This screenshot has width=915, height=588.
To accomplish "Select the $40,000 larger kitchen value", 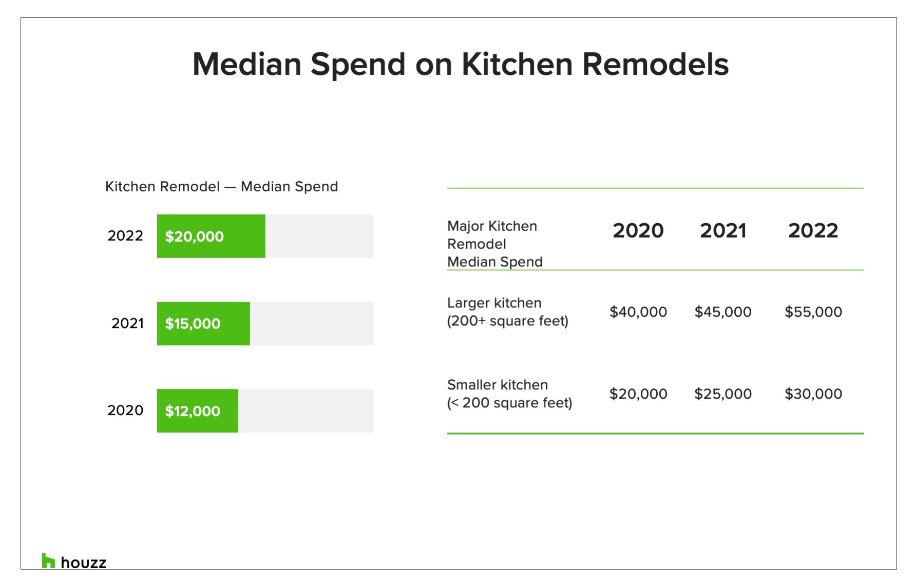I will point(638,311).
